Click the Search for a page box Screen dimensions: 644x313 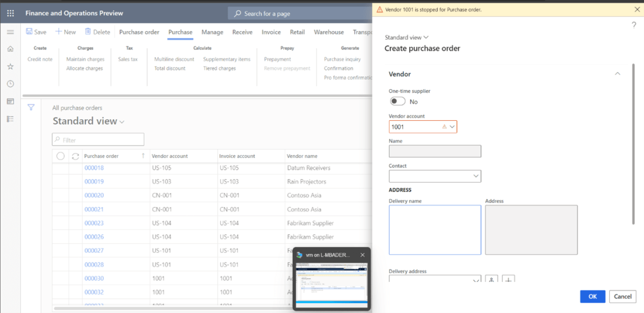(x=299, y=13)
